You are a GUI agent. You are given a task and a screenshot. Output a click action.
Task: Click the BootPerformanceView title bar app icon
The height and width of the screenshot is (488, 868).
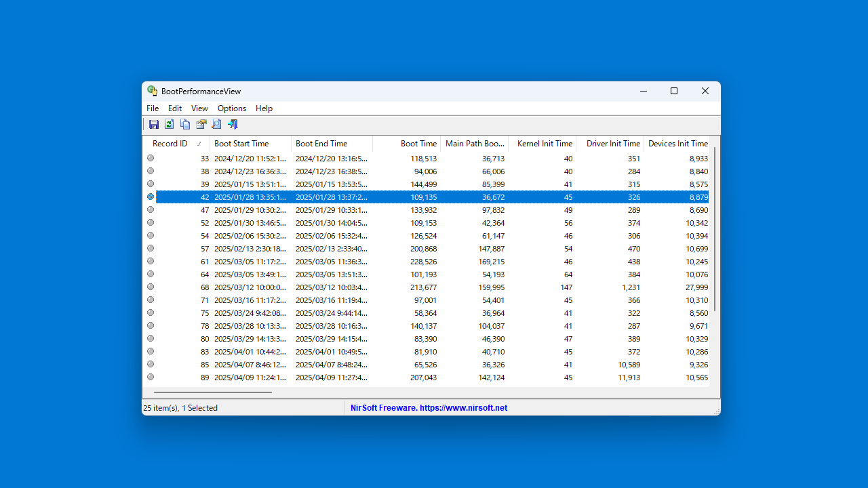click(x=153, y=91)
